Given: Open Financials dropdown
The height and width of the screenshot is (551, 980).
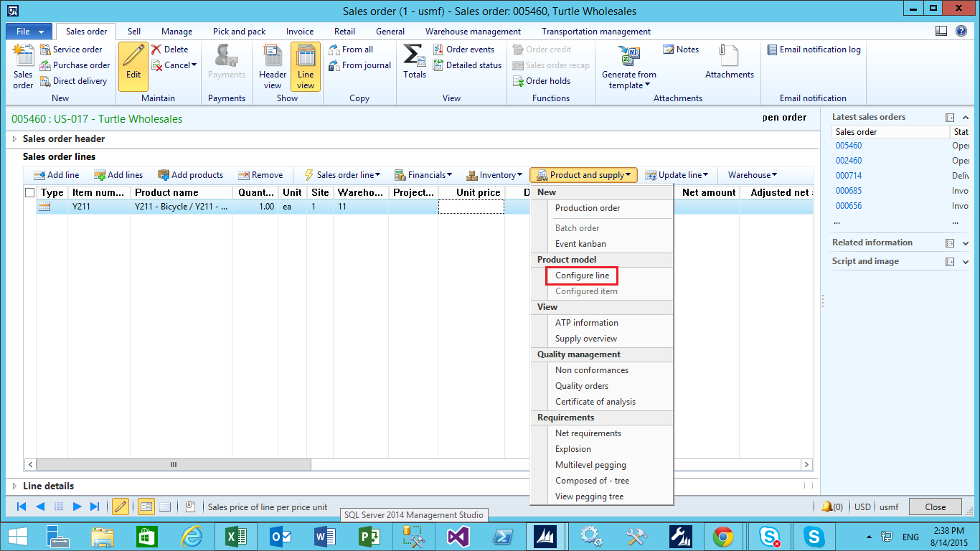Looking at the screenshot, I should (x=423, y=175).
